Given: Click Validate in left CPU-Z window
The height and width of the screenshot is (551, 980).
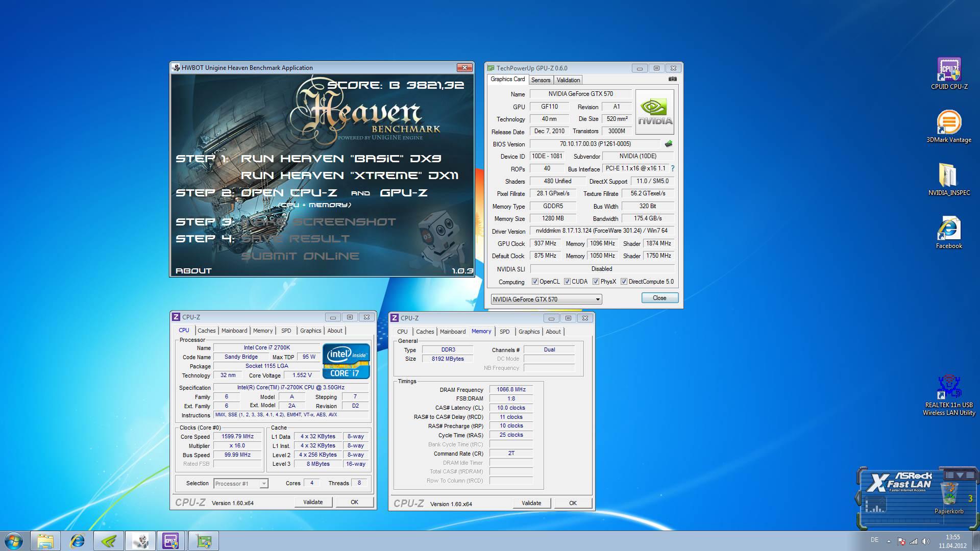Looking at the screenshot, I should pyautogui.click(x=313, y=502).
